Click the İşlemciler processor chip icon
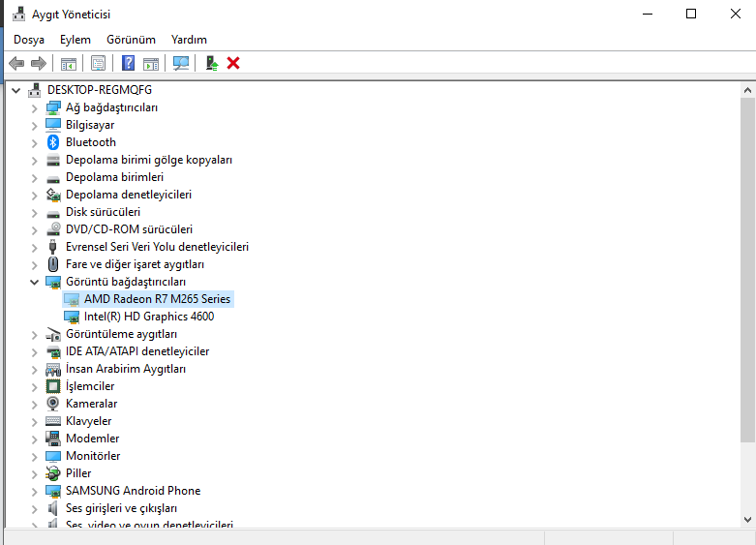This screenshot has height=545, width=756. tap(53, 386)
